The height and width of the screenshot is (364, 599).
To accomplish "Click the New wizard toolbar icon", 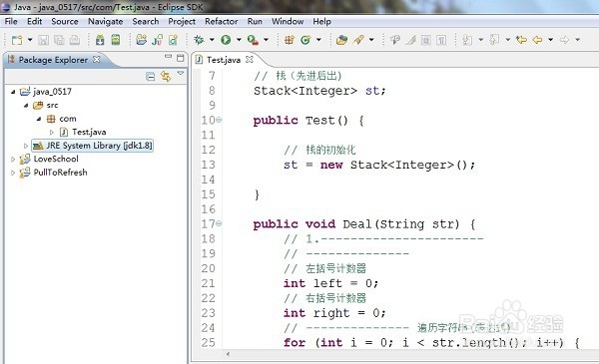I will point(17,40).
